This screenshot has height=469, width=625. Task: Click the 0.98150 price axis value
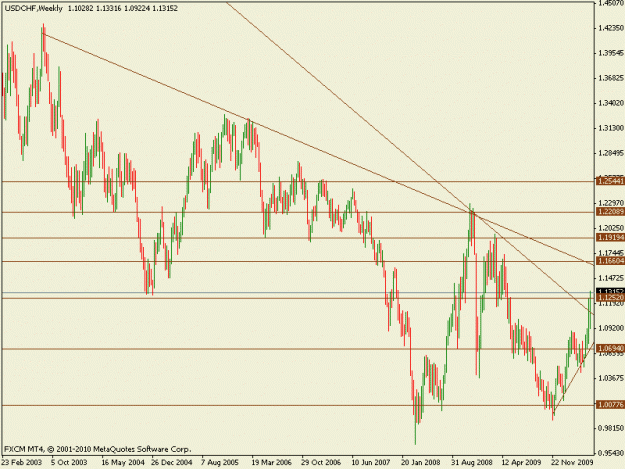click(x=611, y=428)
